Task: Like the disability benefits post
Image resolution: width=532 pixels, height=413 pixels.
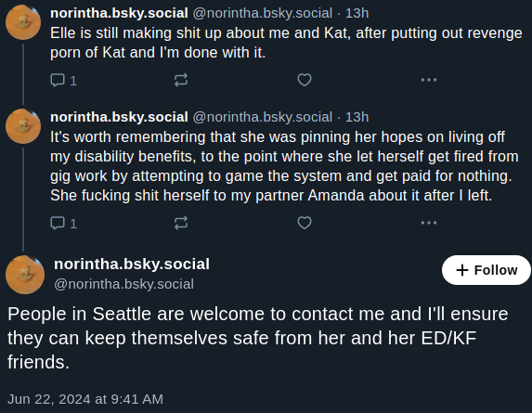Action: click(x=305, y=223)
